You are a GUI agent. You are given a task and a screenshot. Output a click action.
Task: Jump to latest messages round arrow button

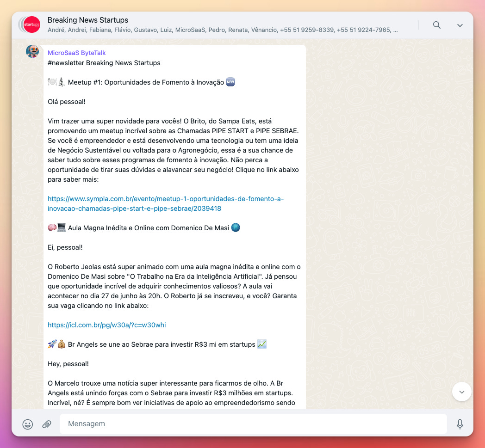[461, 392]
